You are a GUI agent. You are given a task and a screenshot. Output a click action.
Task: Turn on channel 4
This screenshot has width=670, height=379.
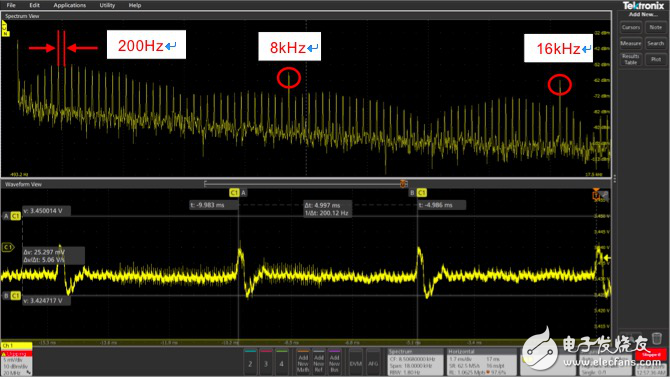281,363
